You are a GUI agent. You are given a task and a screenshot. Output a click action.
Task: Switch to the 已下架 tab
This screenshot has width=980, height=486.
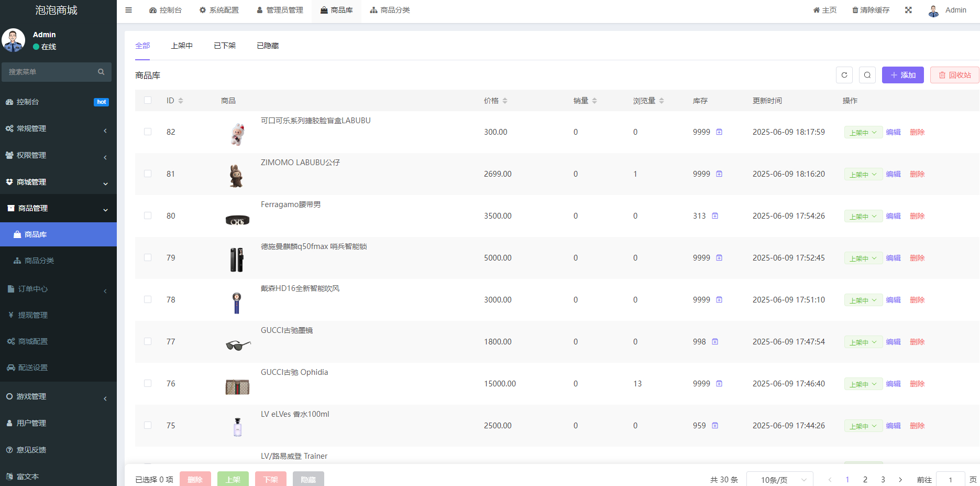click(225, 46)
